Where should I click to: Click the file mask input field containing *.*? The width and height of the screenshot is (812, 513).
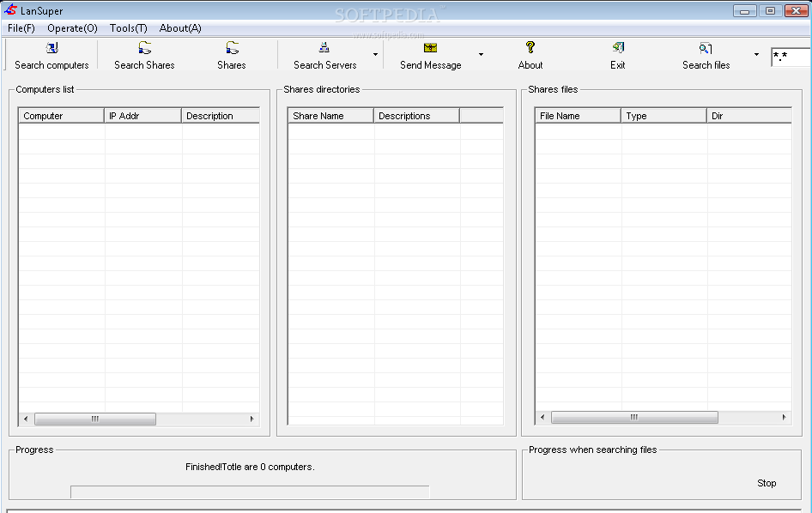(791, 57)
